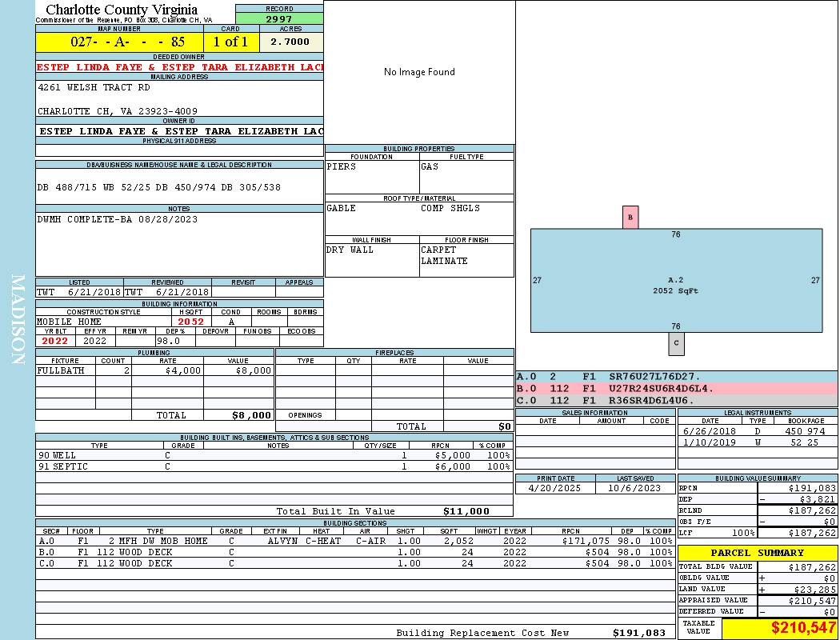Select the 6/26/2018 legal instrument entry
The image size is (840, 640).
point(756,431)
